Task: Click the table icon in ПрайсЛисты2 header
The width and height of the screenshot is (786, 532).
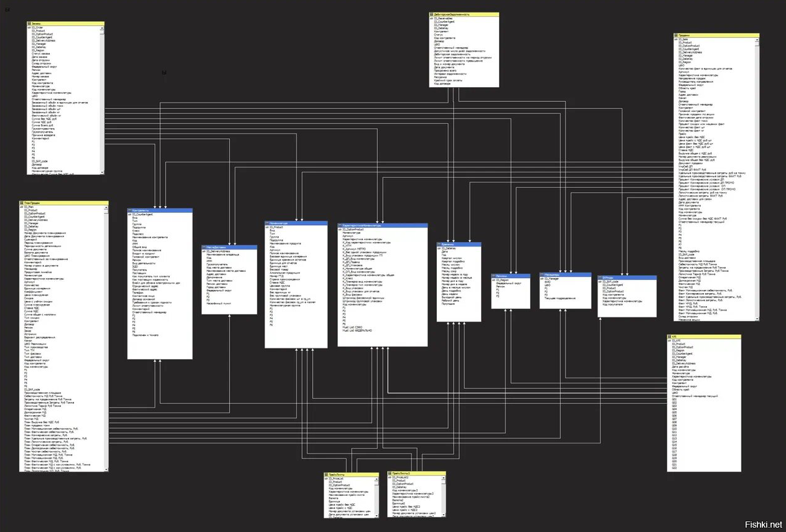Action: pos(390,474)
